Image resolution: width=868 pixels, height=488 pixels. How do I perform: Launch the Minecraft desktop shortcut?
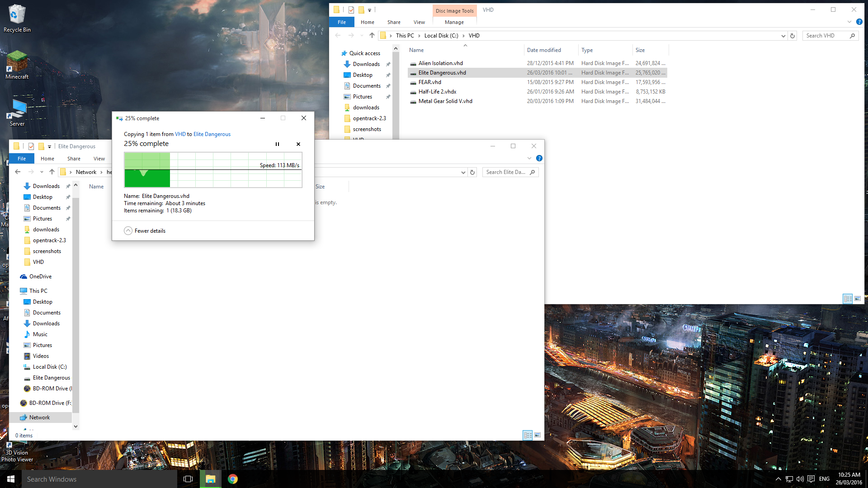coord(17,65)
